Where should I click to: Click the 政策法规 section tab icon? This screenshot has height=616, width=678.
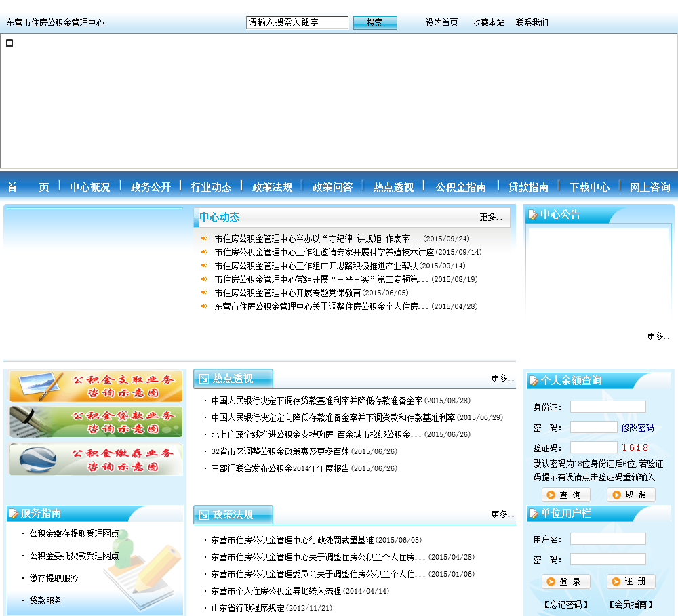click(x=203, y=515)
